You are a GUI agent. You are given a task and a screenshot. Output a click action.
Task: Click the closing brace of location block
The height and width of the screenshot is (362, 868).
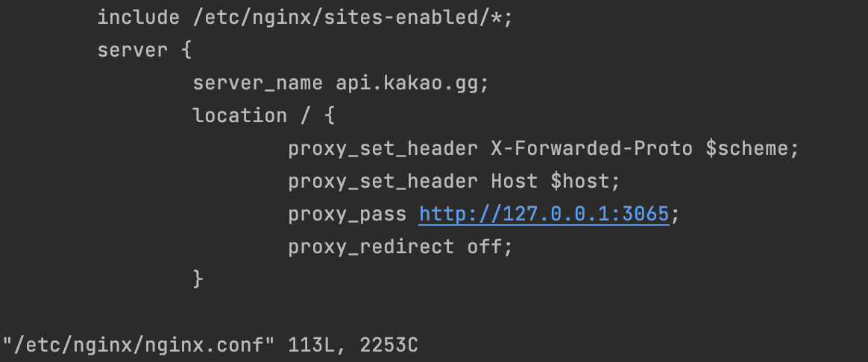(198, 279)
